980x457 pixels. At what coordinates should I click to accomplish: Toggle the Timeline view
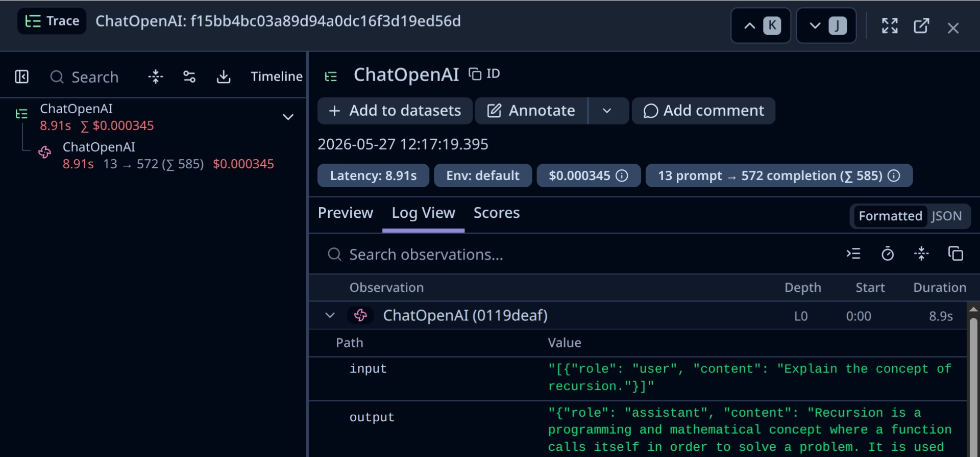click(x=277, y=77)
